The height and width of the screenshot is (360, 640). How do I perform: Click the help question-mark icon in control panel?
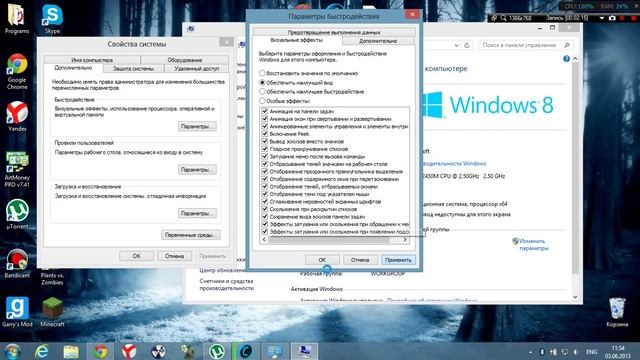(566, 59)
